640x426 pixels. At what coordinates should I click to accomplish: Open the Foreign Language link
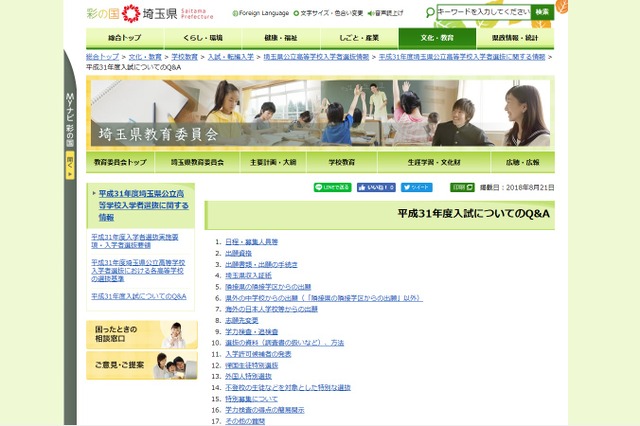(x=261, y=13)
